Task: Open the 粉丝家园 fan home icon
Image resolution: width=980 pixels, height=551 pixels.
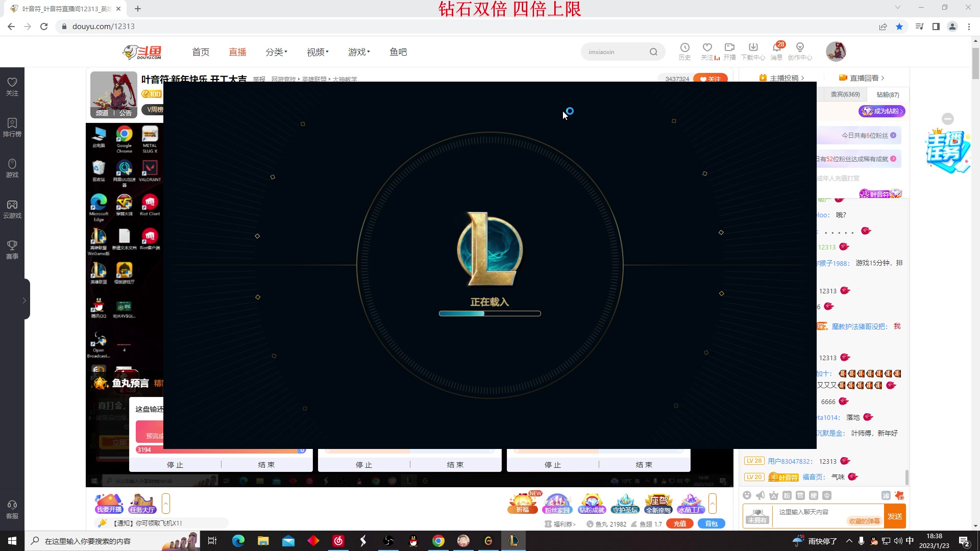Action: click(557, 504)
